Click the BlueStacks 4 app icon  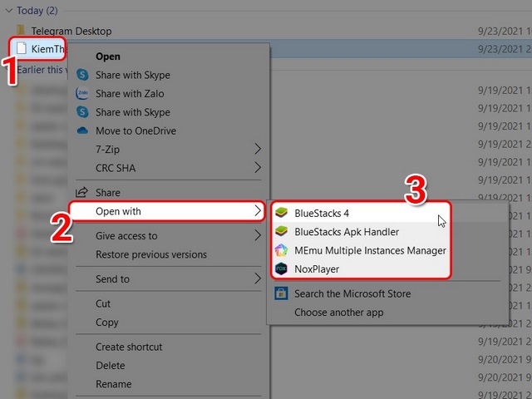tap(282, 214)
